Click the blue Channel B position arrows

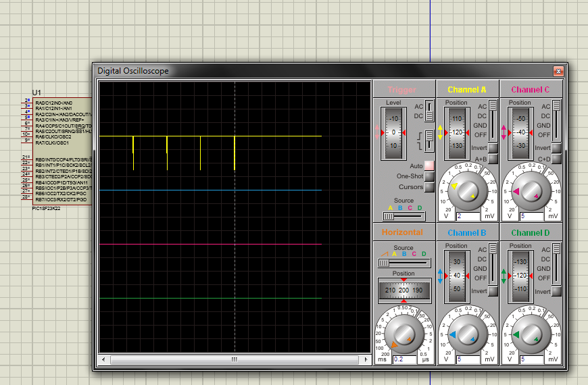pos(440,276)
